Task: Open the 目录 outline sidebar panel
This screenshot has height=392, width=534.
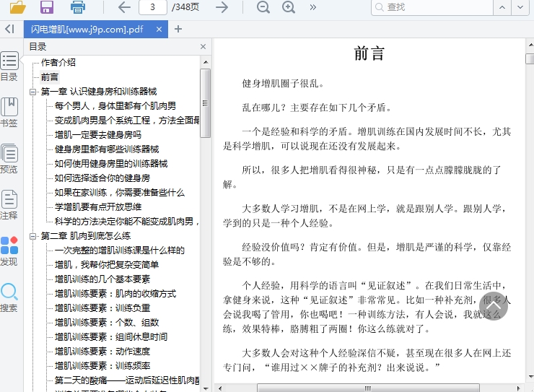Action: [9, 66]
